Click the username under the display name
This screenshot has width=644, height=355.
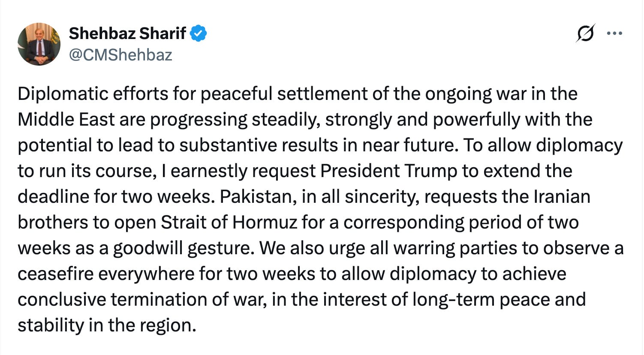click(x=121, y=54)
